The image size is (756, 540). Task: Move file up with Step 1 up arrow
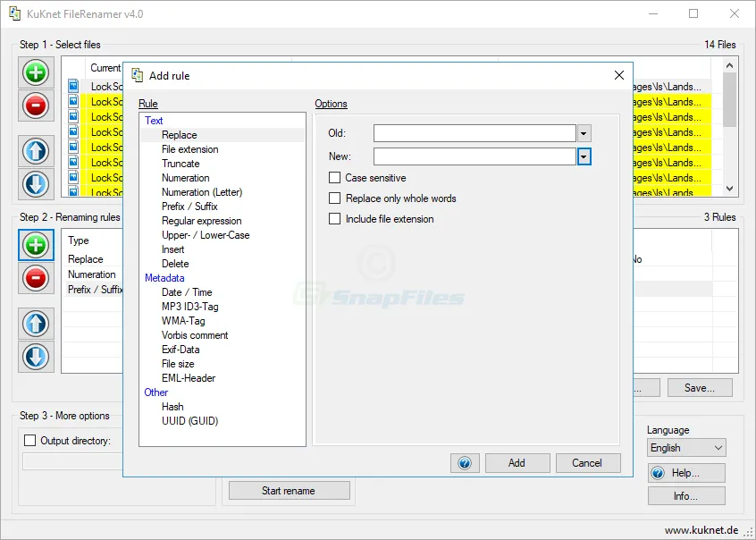click(36, 151)
